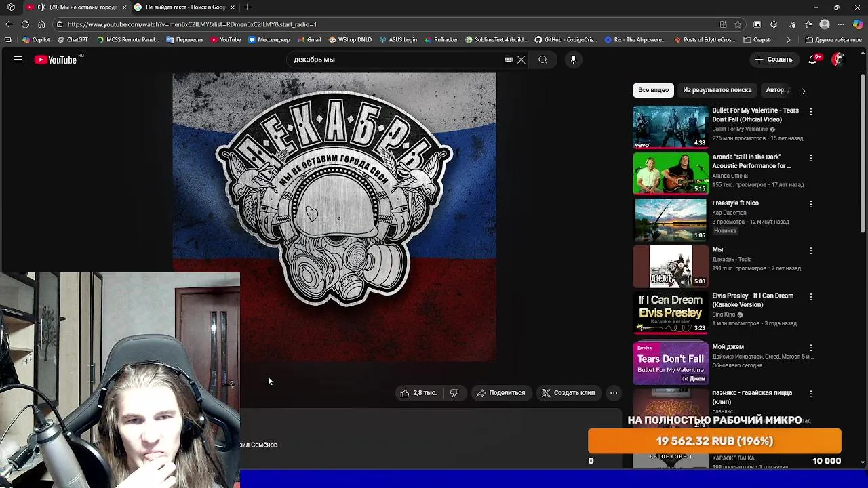This screenshot has height=488, width=868.
Task: Open the browser home page
Action: click(x=41, y=24)
